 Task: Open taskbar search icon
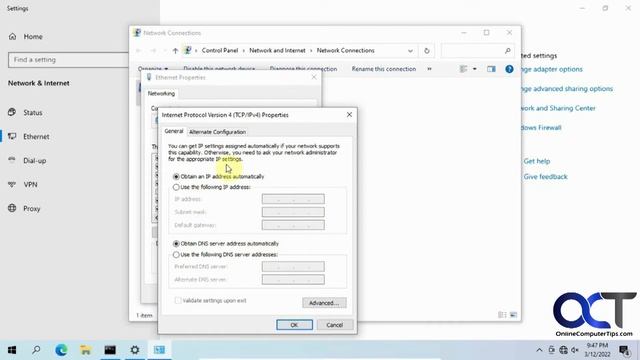coord(36,350)
